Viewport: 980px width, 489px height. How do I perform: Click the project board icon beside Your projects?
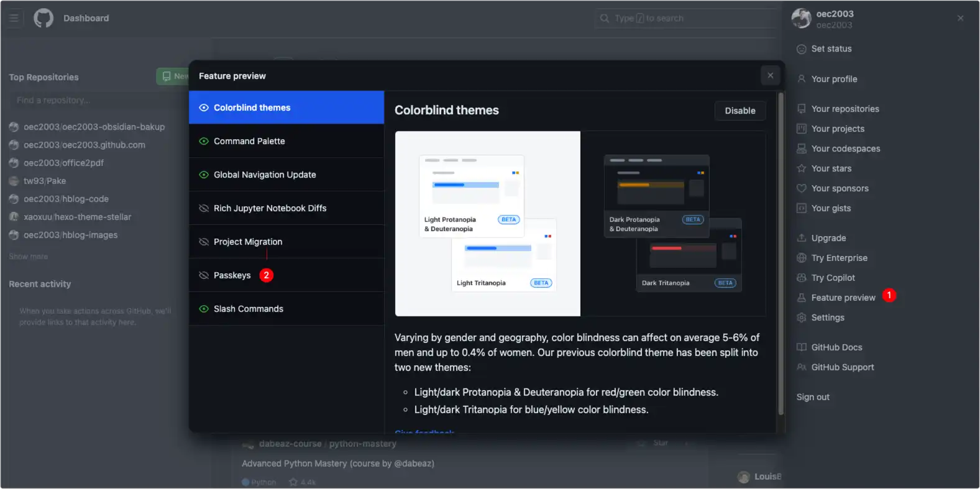[802, 129]
